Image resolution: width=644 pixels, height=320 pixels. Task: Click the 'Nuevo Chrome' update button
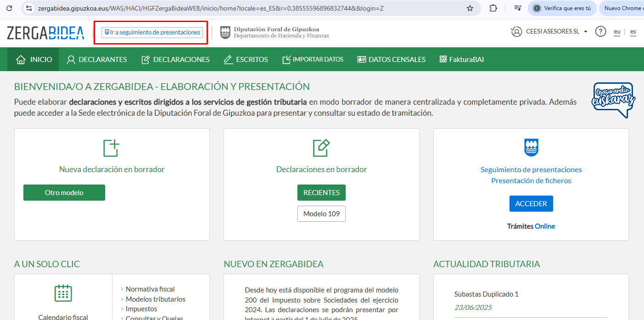click(622, 8)
